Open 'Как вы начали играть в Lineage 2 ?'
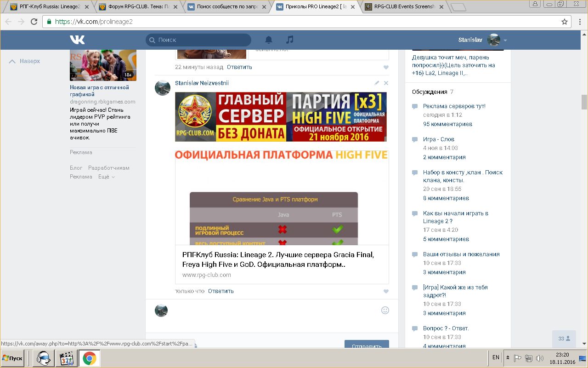588x368 pixels. pos(456,217)
